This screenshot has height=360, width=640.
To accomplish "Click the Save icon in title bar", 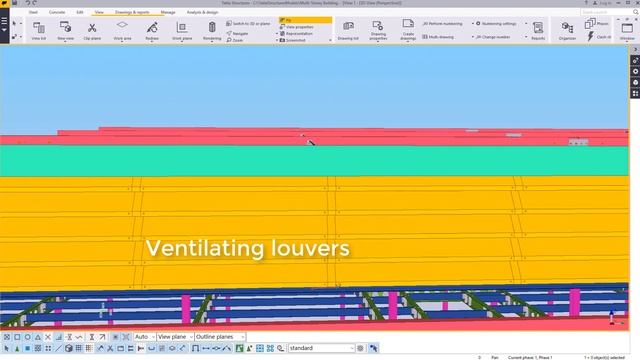I will 14,3.
